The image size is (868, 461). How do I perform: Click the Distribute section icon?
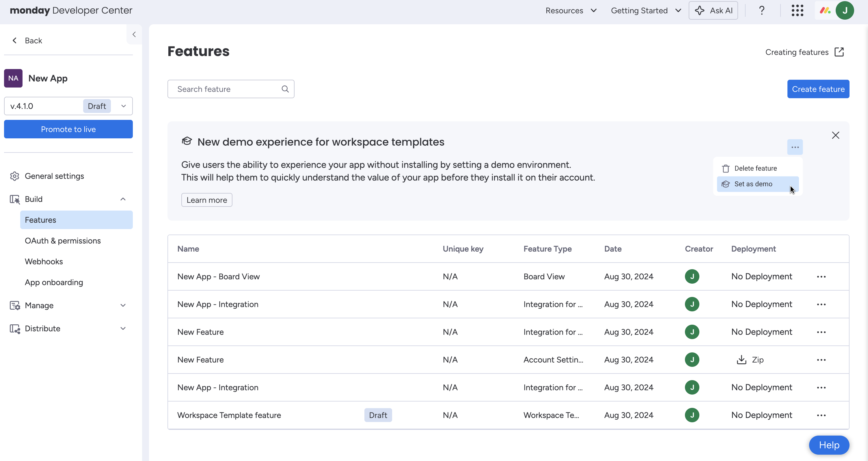[14, 329]
